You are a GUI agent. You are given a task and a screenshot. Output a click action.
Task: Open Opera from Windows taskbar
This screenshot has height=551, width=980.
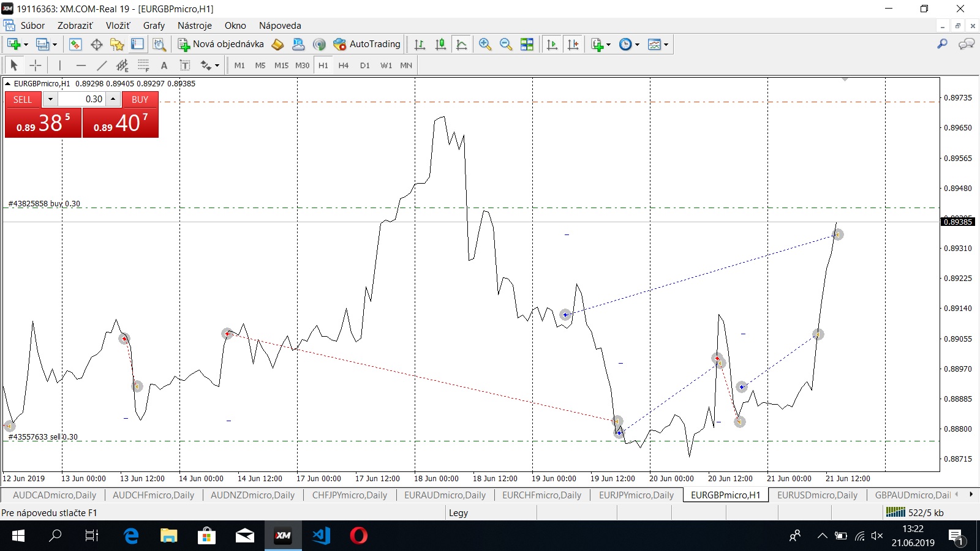pos(359,536)
